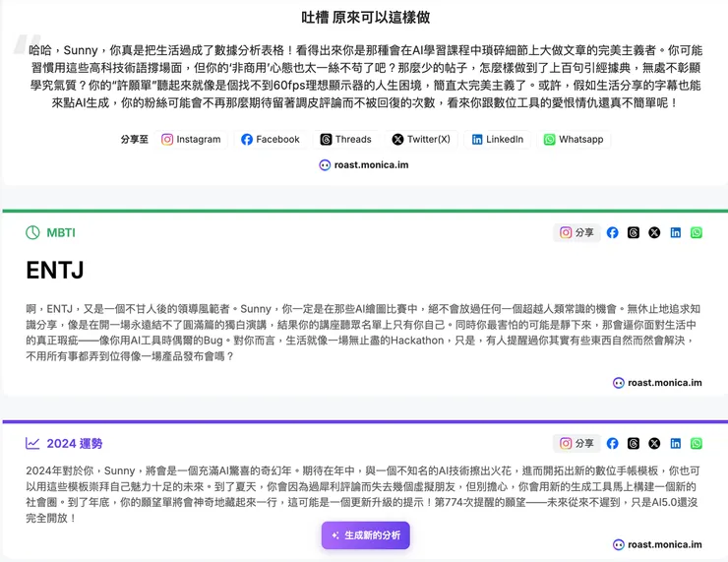This screenshot has height=562, width=728.
Task: Open roast.monica.im link in 2024 運勢 card
Action: click(x=657, y=544)
